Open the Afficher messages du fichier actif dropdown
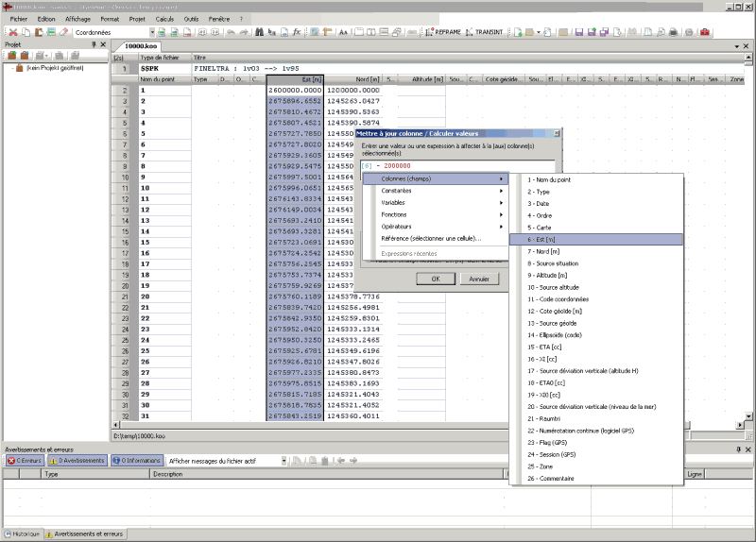This screenshot has height=542, width=756. pyautogui.click(x=282, y=461)
